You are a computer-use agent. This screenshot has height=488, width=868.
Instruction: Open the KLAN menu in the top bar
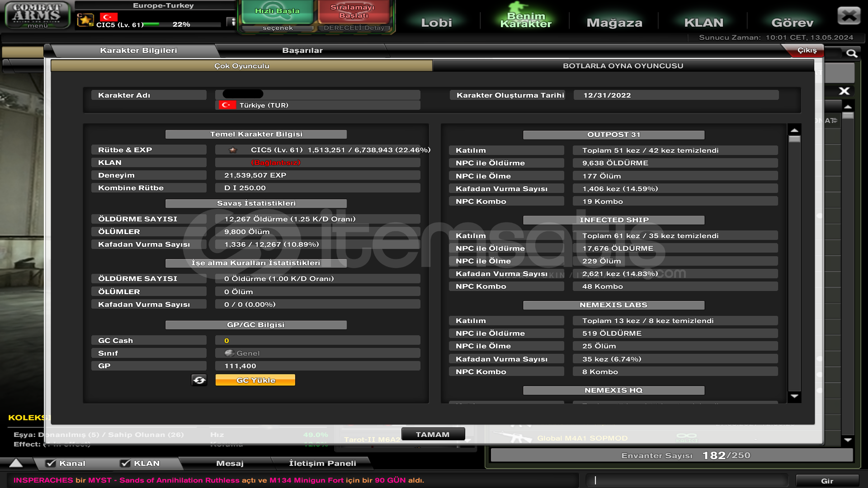click(703, 23)
